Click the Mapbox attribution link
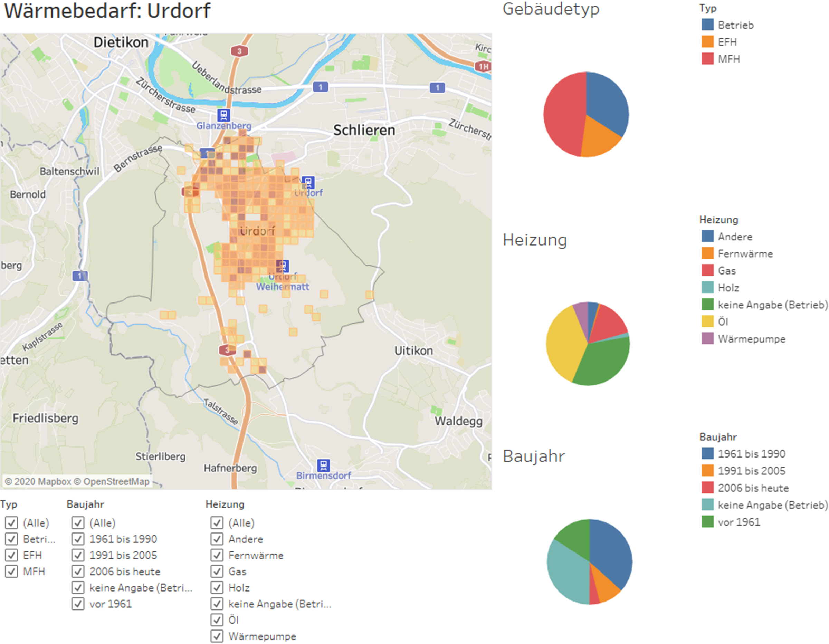Screen dimensions: 829x644 38,482
